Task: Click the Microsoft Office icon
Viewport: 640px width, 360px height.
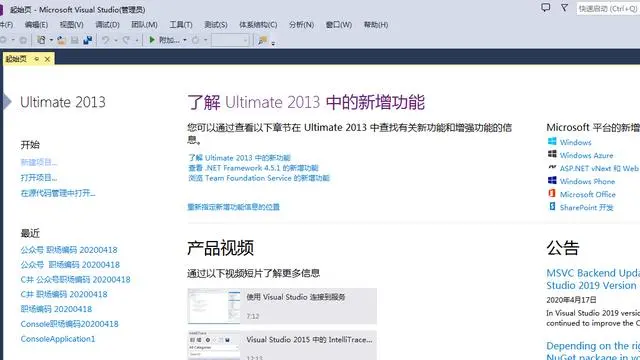Action: pyautogui.click(x=552, y=193)
